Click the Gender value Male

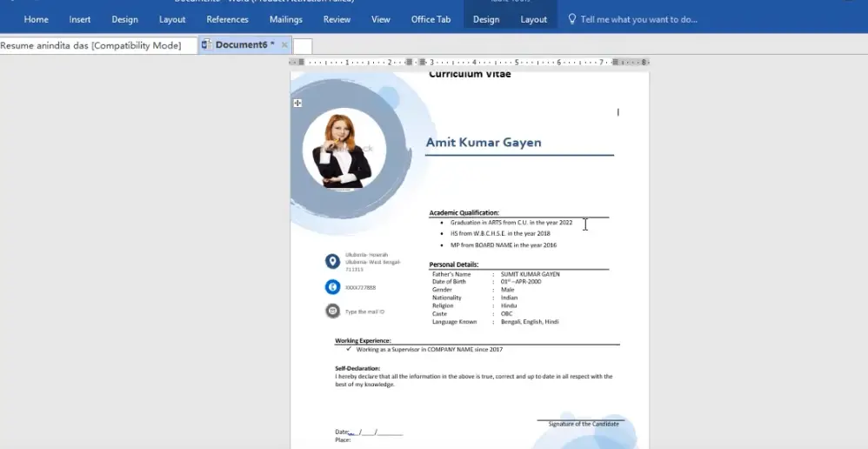click(x=507, y=290)
